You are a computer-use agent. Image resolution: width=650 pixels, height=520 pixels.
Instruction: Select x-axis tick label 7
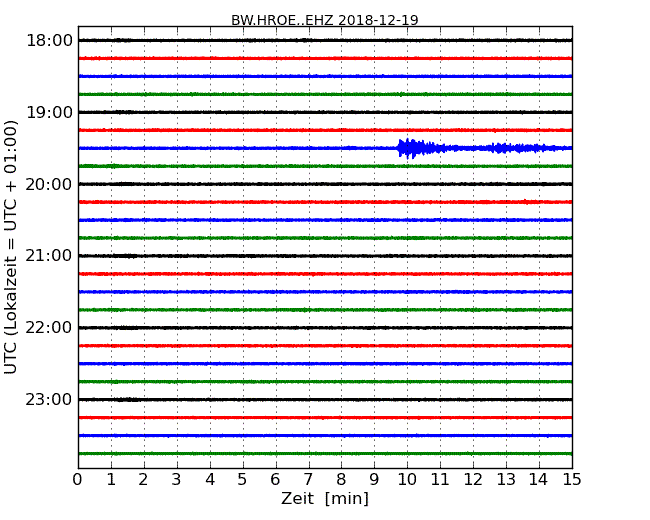[x=308, y=480]
